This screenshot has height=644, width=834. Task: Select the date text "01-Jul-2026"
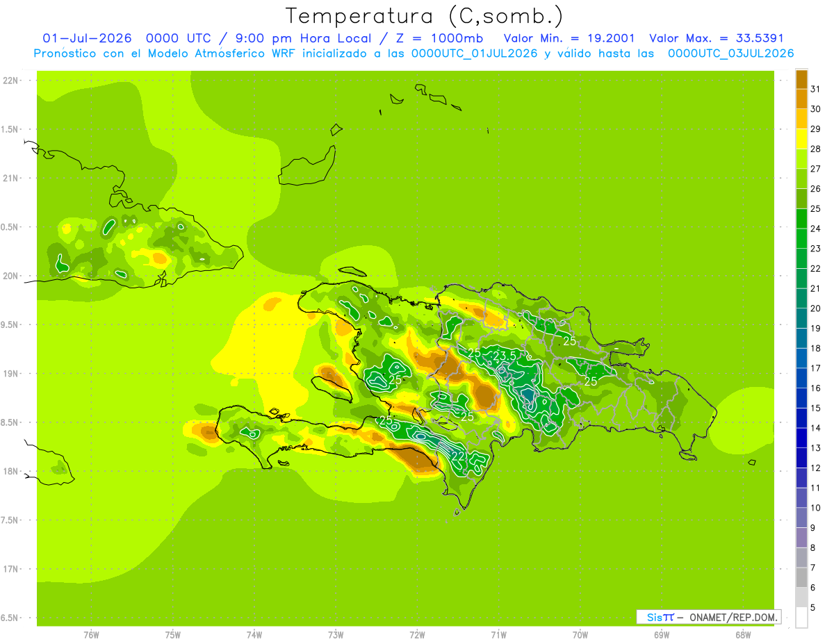87,39
